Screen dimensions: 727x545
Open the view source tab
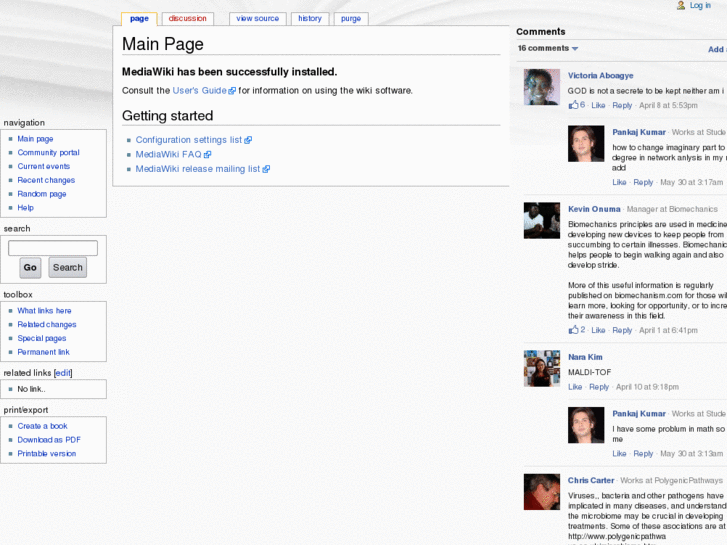click(257, 19)
